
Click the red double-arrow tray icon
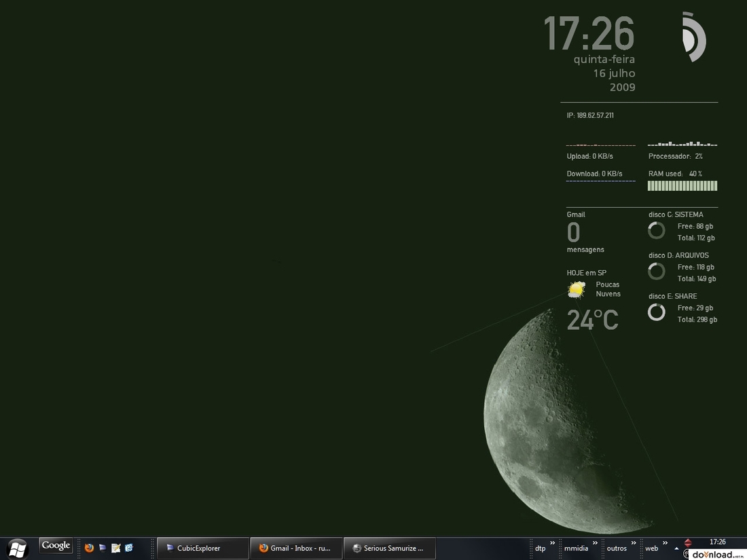[x=688, y=542]
